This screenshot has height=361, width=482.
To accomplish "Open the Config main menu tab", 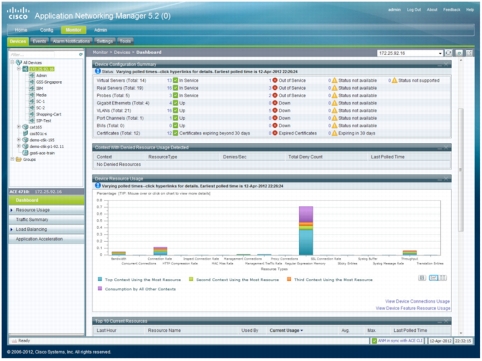I will pos(46,30).
